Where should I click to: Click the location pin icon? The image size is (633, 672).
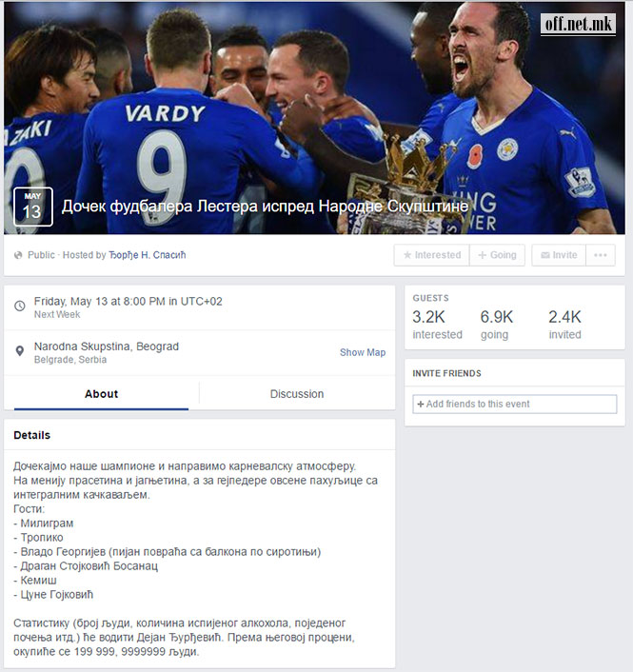(x=20, y=351)
